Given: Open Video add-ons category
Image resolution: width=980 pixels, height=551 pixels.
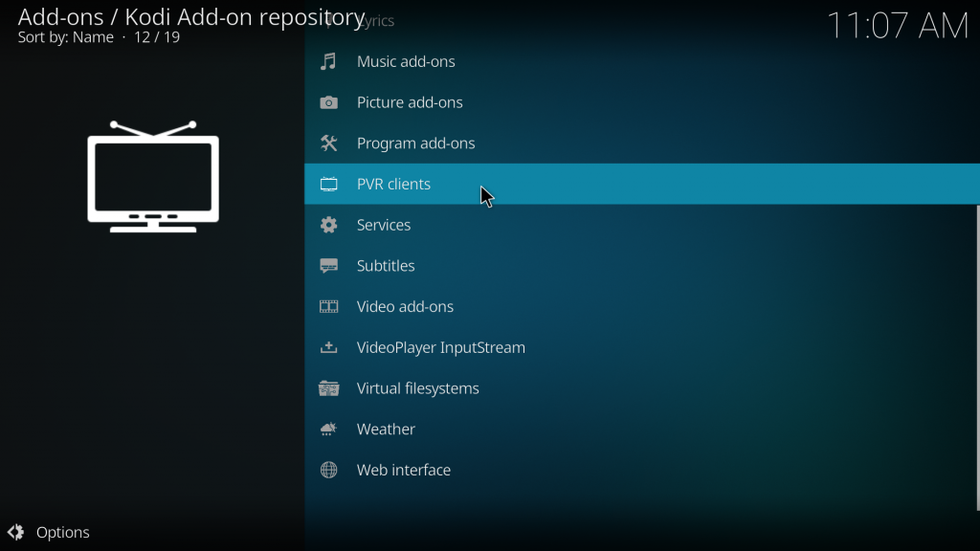Looking at the screenshot, I should [642, 307].
